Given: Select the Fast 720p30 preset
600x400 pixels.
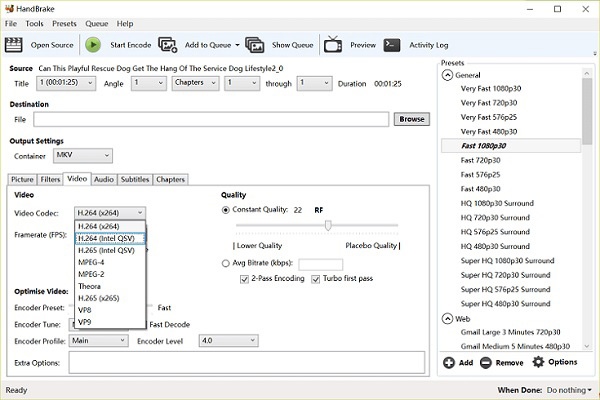Looking at the screenshot, I should (480, 160).
